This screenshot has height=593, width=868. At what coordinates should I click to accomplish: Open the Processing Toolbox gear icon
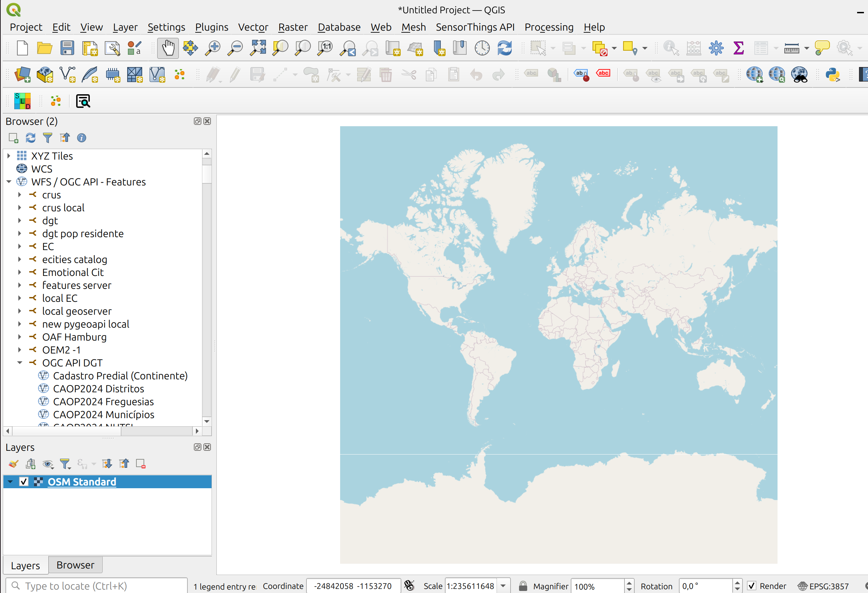pos(716,48)
